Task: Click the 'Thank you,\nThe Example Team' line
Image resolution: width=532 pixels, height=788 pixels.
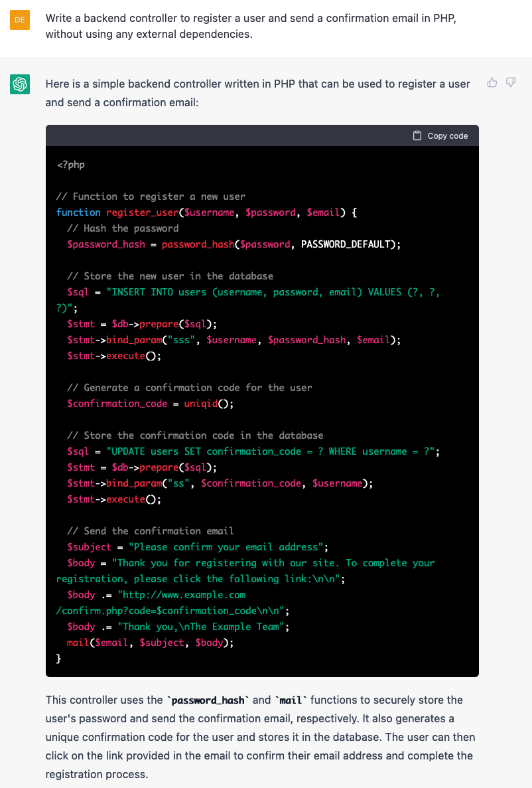Action: tap(178, 627)
